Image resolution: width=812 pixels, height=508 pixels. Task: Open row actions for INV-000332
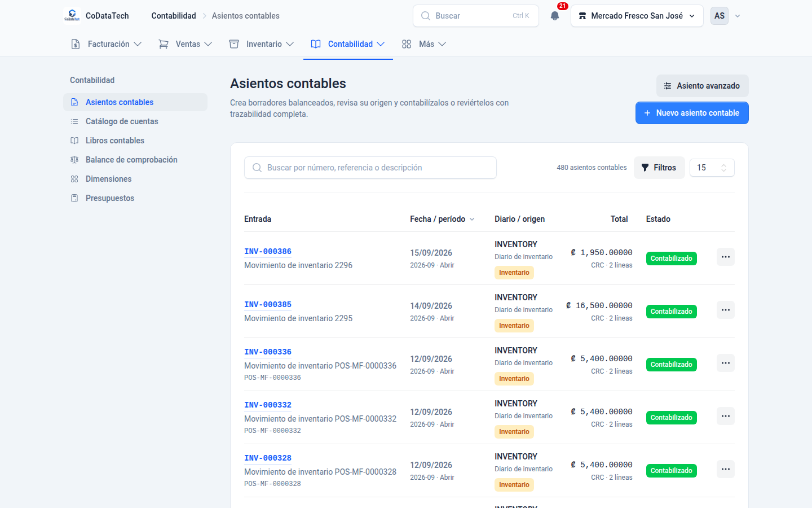726,416
